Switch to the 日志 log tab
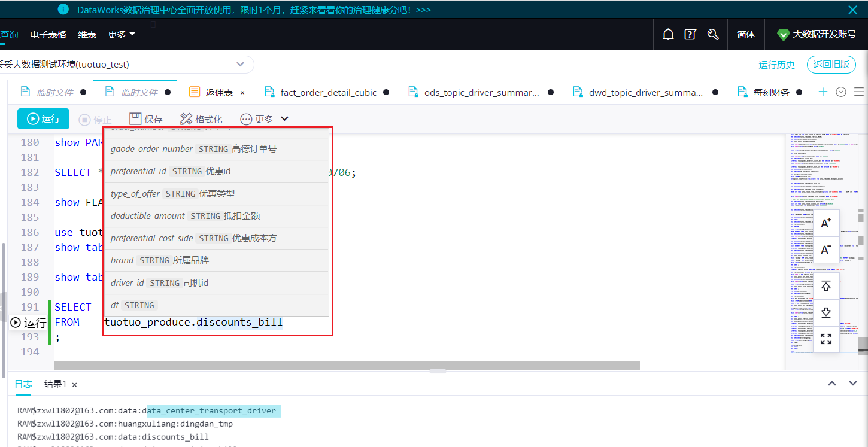Image resolution: width=868 pixels, height=447 pixels. pyautogui.click(x=23, y=384)
